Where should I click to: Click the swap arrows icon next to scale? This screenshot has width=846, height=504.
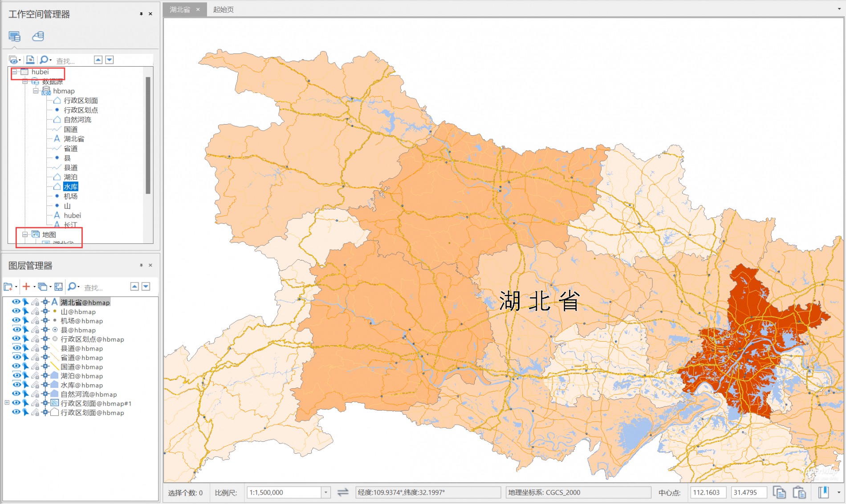[343, 492]
